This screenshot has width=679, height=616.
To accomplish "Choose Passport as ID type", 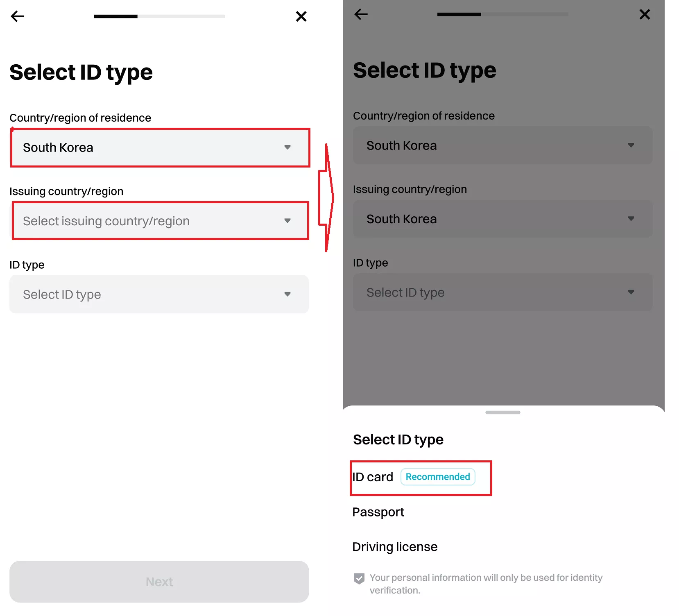I will pyautogui.click(x=378, y=512).
